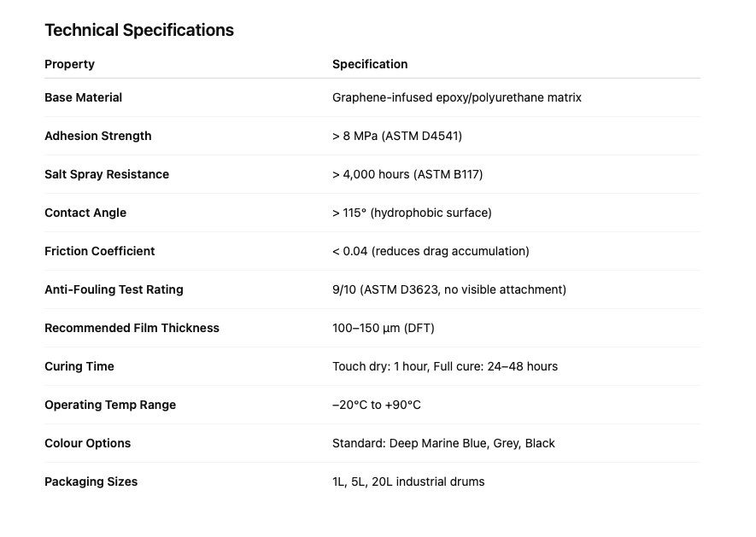Click the Curing Time specification text
Image resolution: width=756 pixels, height=537 pixels.
pos(444,366)
